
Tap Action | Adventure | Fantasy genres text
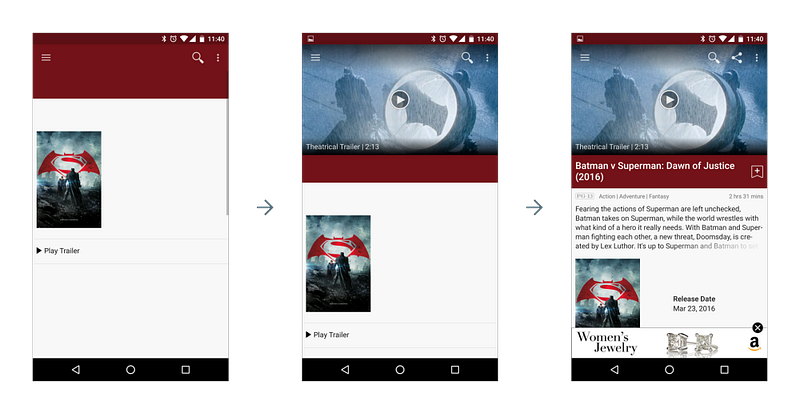pyautogui.click(x=634, y=196)
